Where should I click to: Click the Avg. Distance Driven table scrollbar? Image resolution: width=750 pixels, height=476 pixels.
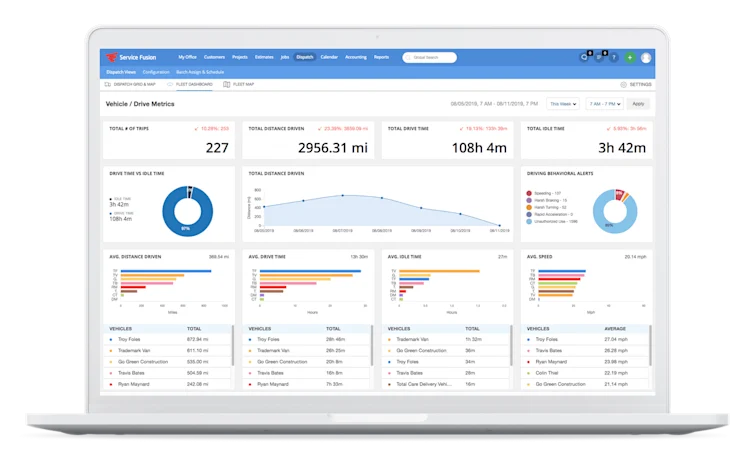click(233, 346)
